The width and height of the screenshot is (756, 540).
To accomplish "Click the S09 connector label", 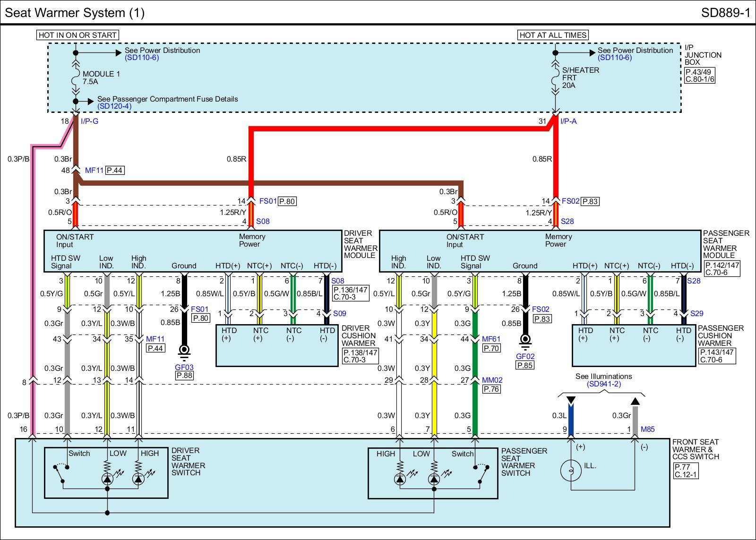I will tap(339, 313).
